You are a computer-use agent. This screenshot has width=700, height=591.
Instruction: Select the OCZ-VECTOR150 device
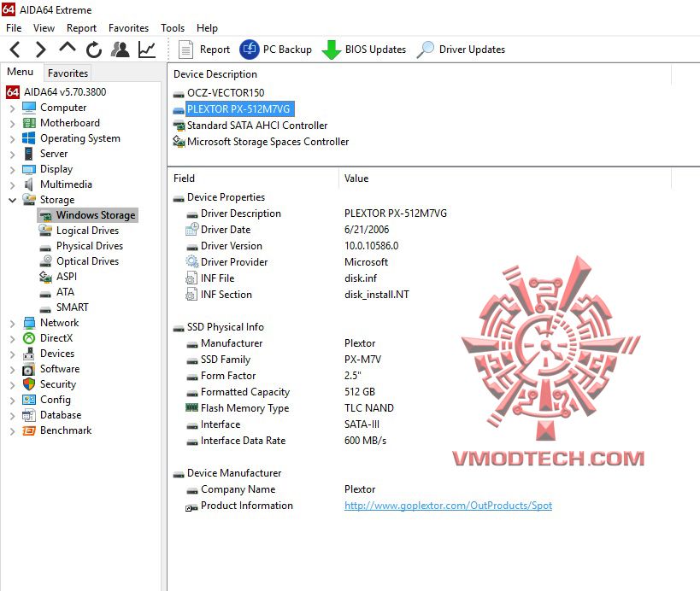226,93
